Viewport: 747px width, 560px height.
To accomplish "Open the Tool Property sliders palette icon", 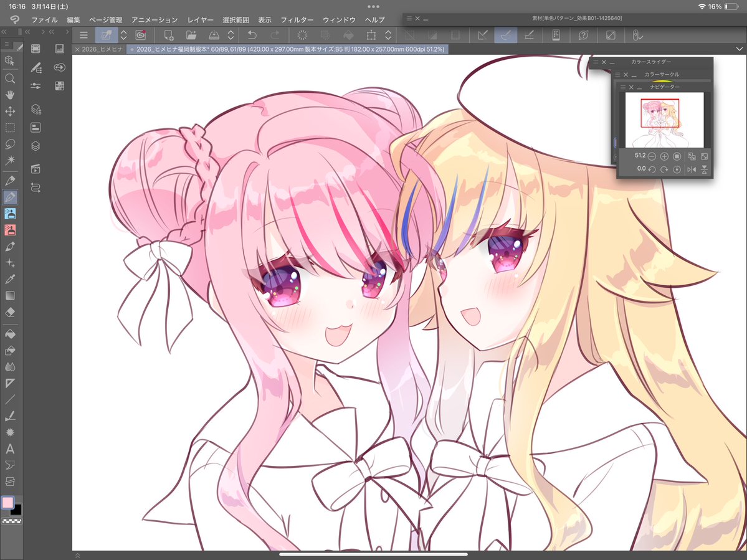I will (36, 86).
